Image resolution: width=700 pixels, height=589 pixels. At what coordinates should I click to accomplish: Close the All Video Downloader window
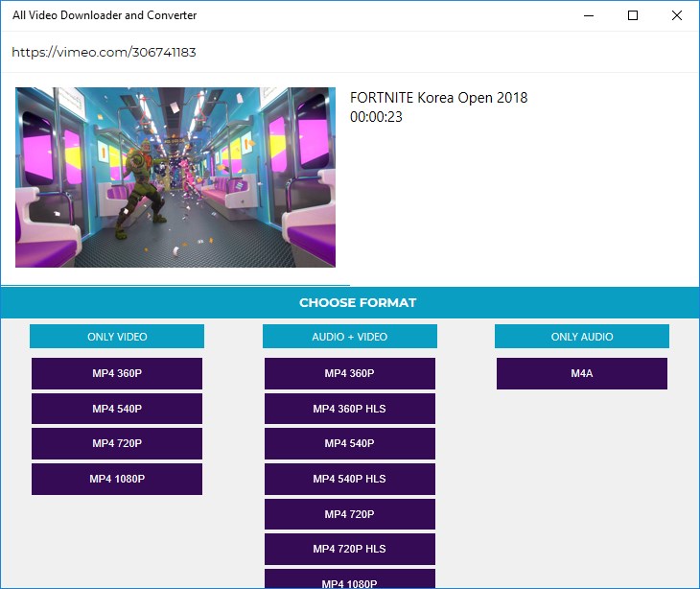click(677, 15)
